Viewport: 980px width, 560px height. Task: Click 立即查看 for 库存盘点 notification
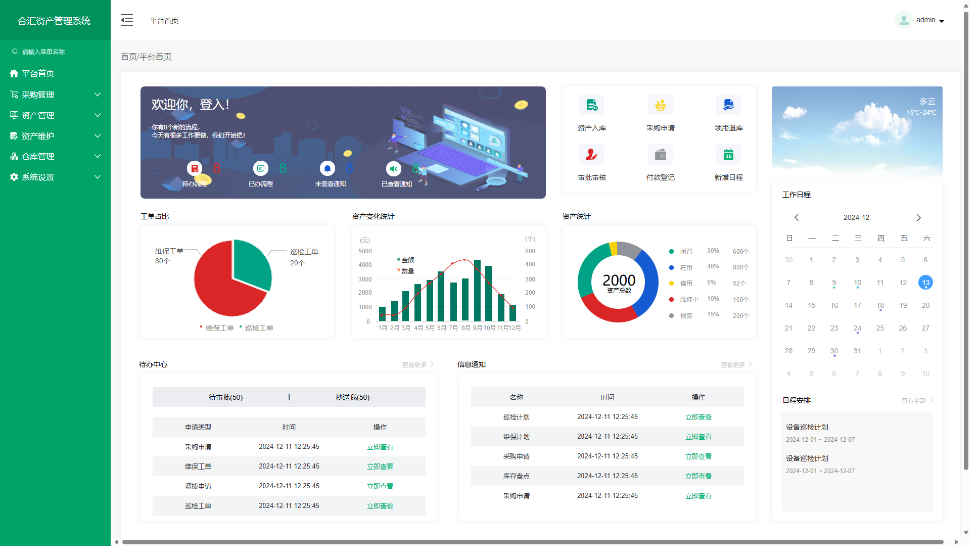click(698, 476)
